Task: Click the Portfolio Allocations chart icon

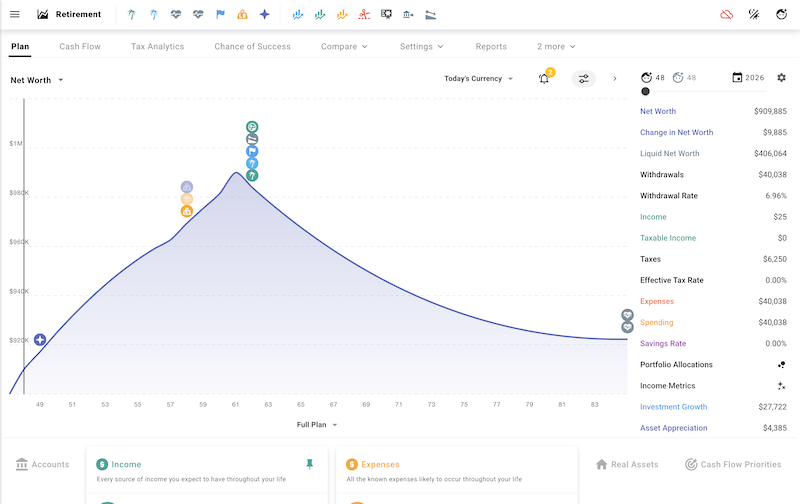Action: (781, 365)
